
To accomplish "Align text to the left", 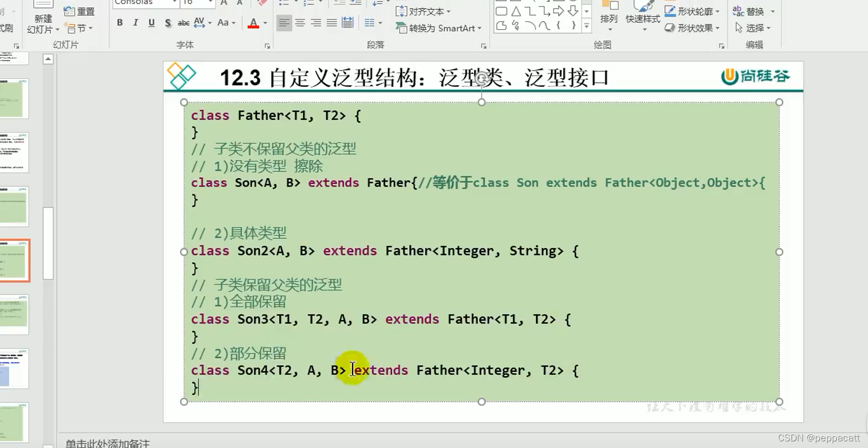I will click(x=284, y=23).
